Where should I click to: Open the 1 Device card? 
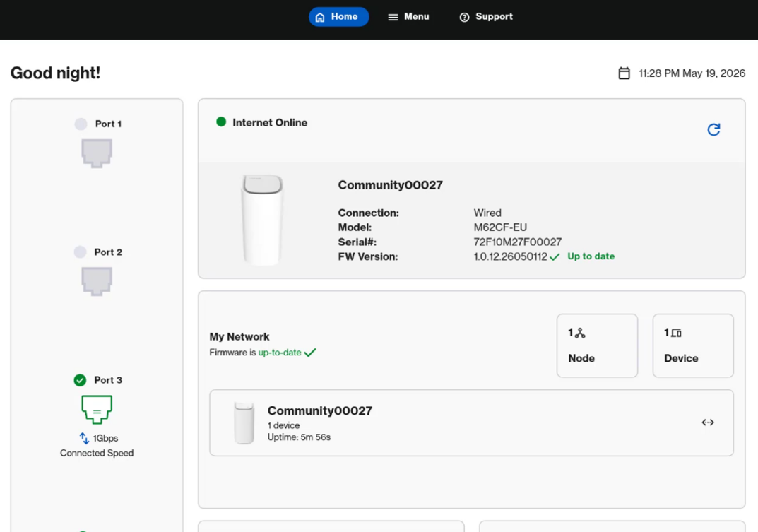(693, 345)
